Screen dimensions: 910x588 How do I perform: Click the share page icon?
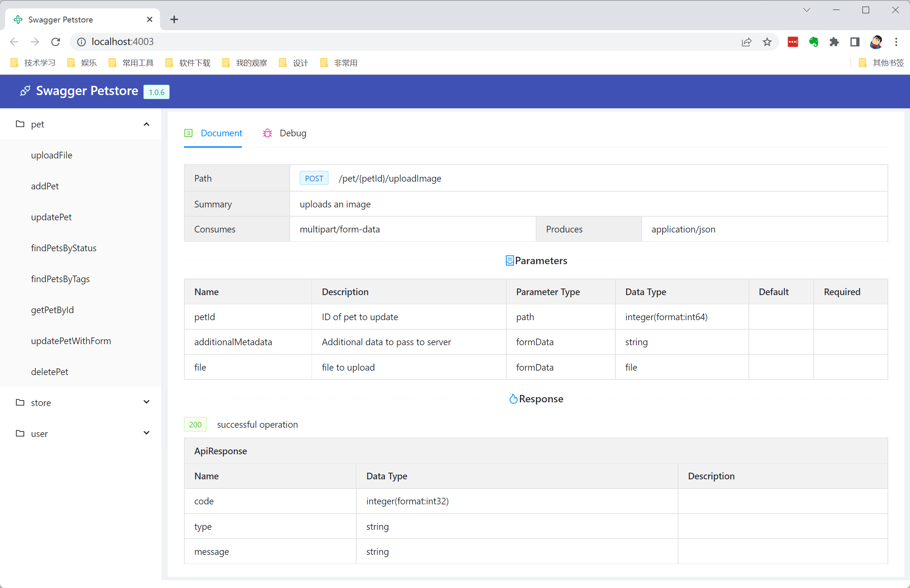pyautogui.click(x=747, y=42)
